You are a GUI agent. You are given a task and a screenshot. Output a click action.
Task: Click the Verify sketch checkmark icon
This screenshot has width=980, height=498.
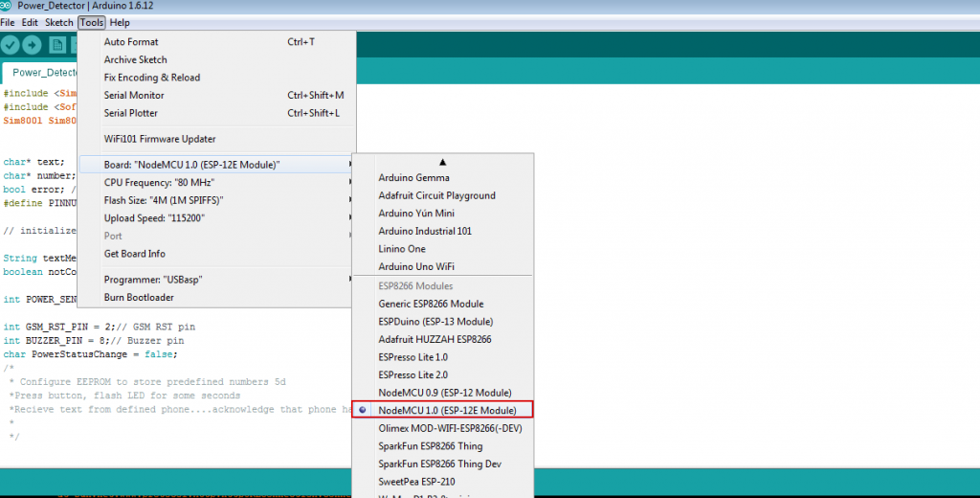coord(11,45)
